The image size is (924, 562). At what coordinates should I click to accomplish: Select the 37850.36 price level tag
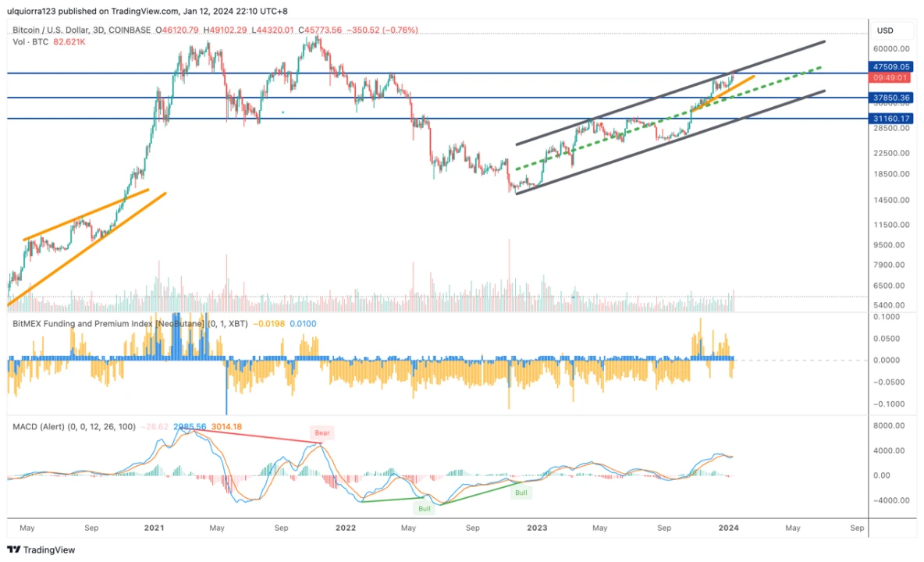[890, 98]
